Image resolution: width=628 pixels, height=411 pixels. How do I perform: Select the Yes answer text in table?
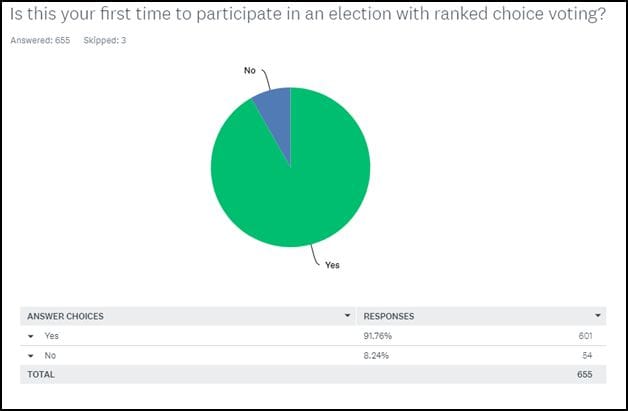52,336
